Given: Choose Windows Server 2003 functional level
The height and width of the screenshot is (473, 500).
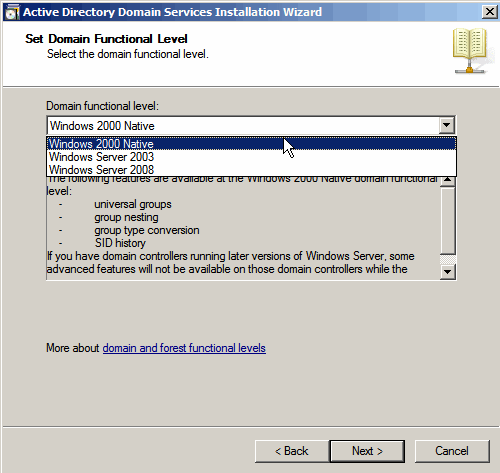Looking at the screenshot, I should tap(251, 157).
